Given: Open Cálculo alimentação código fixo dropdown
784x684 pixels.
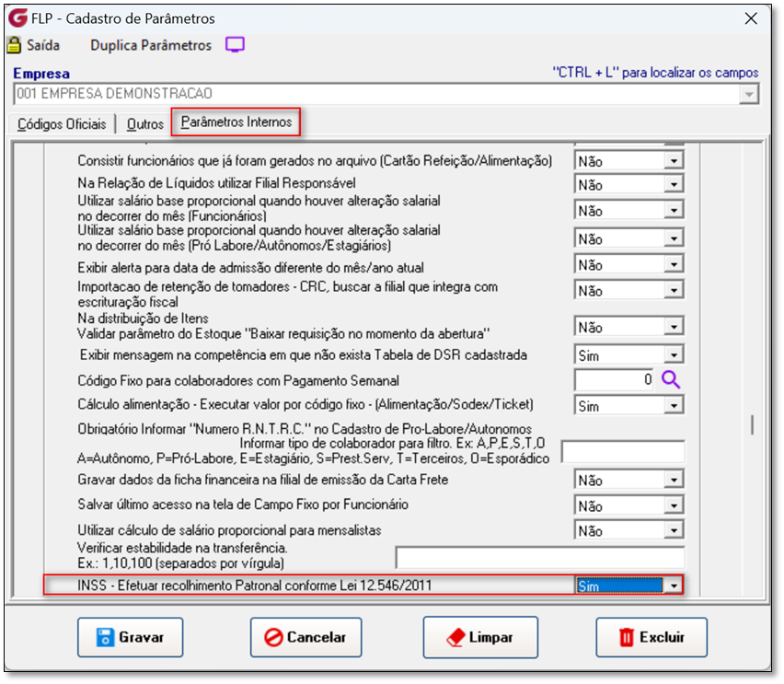Looking at the screenshot, I should [674, 405].
